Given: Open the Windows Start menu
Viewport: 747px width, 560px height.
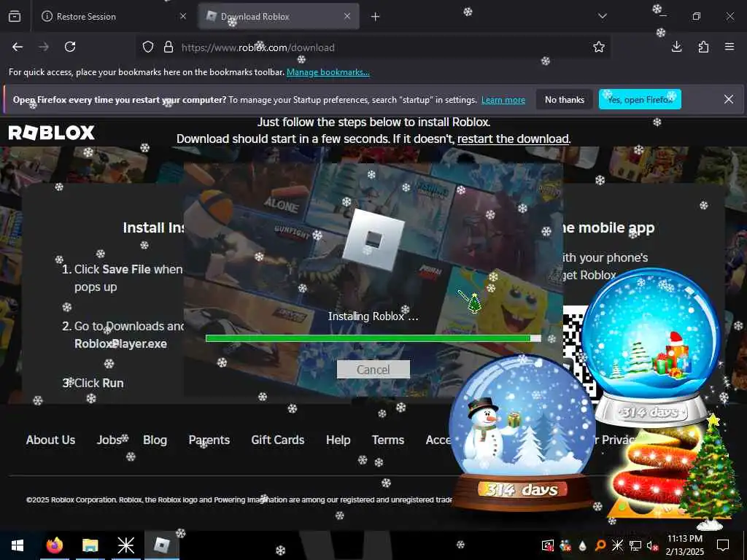Looking at the screenshot, I should pyautogui.click(x=18, y=545).
